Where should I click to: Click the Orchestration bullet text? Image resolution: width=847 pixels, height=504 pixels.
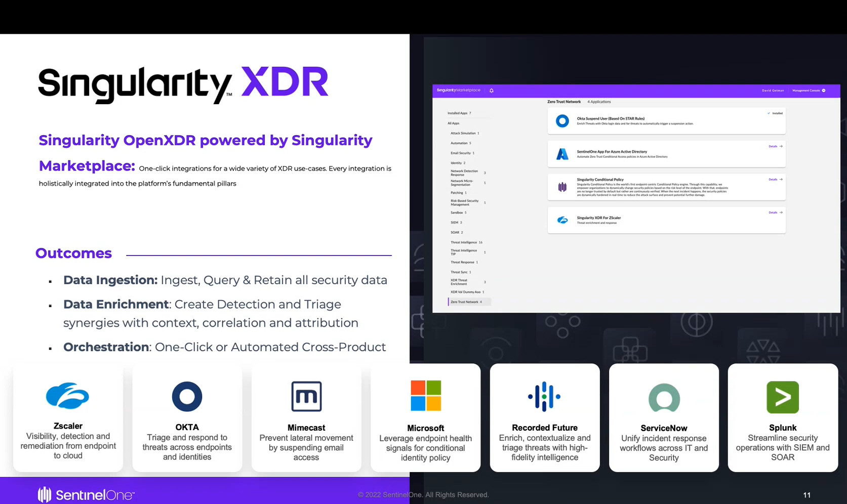[224, 347]
